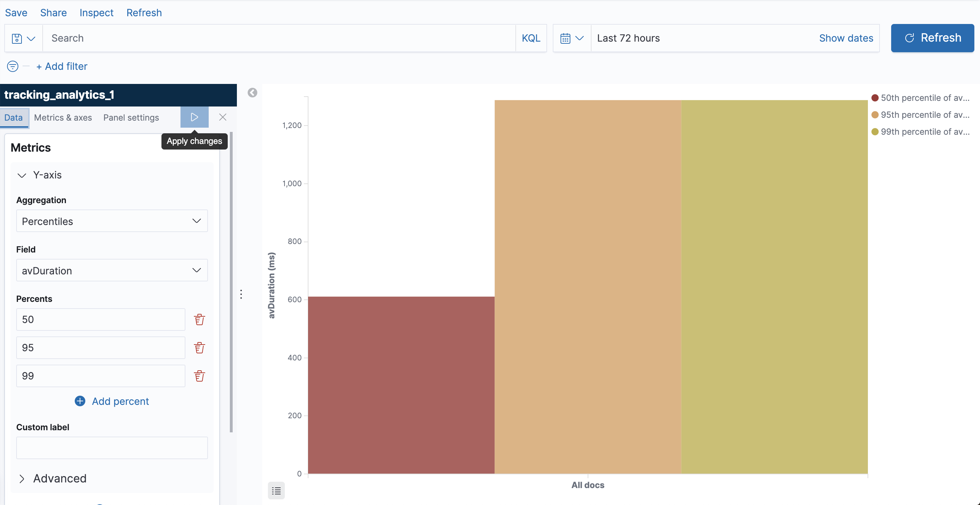Open the calendar quick date menu

point(571,38)
